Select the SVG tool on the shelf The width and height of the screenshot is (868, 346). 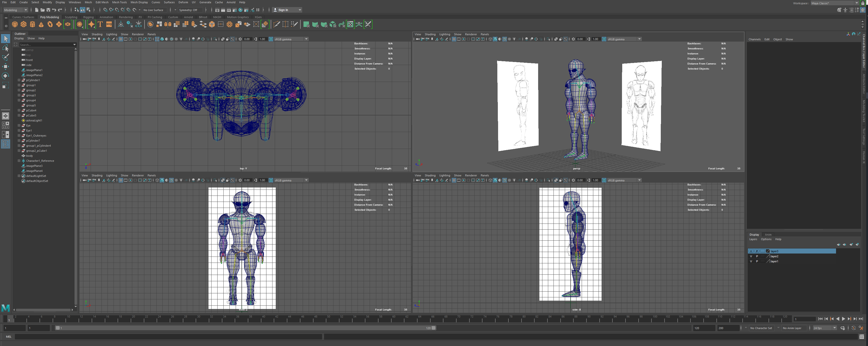(109, 24)
